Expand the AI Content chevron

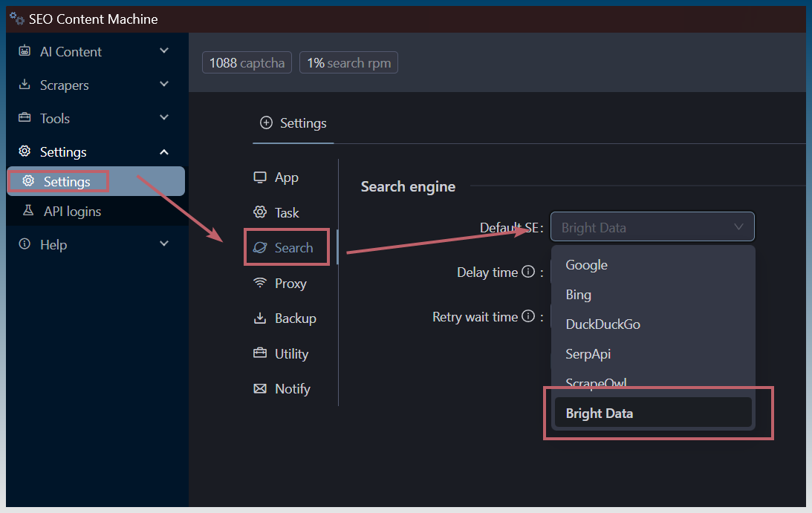coord(164,50)
